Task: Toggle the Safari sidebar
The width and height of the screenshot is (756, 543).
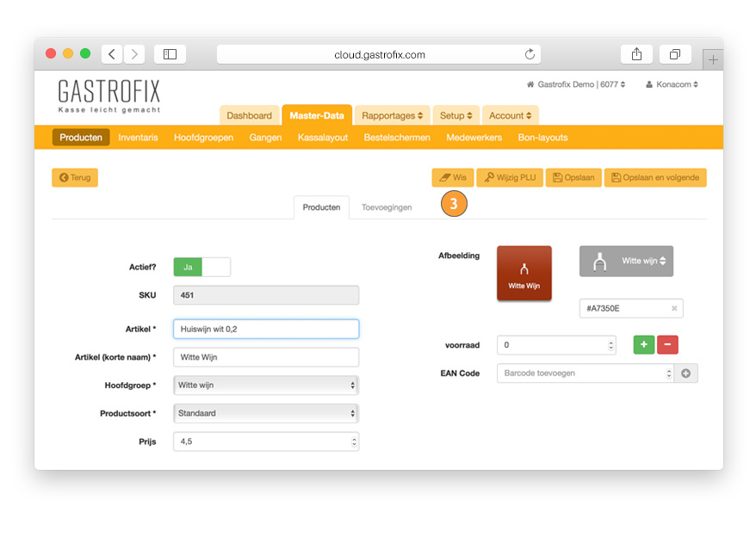Action: (170, 54)
